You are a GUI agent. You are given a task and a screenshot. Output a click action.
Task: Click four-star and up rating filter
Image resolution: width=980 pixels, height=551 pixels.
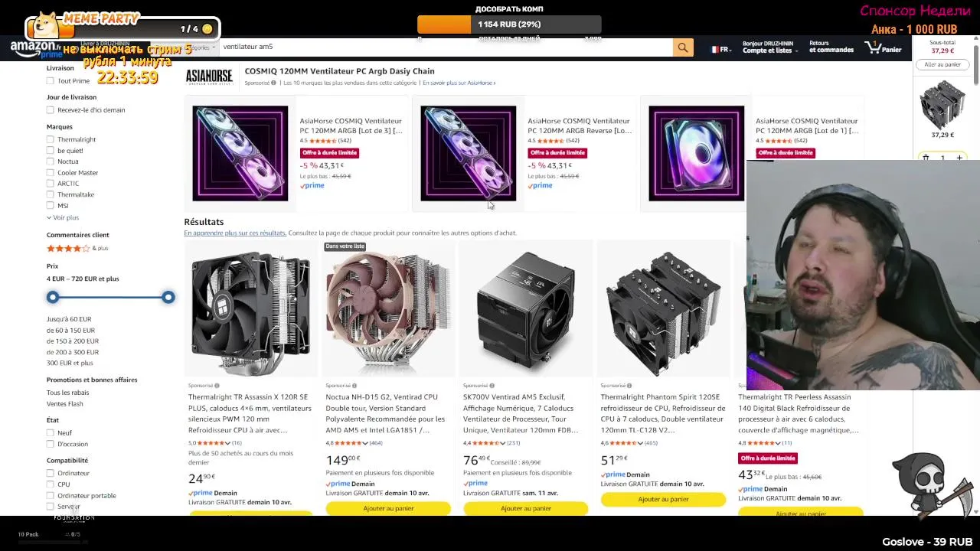pos(77,248)
